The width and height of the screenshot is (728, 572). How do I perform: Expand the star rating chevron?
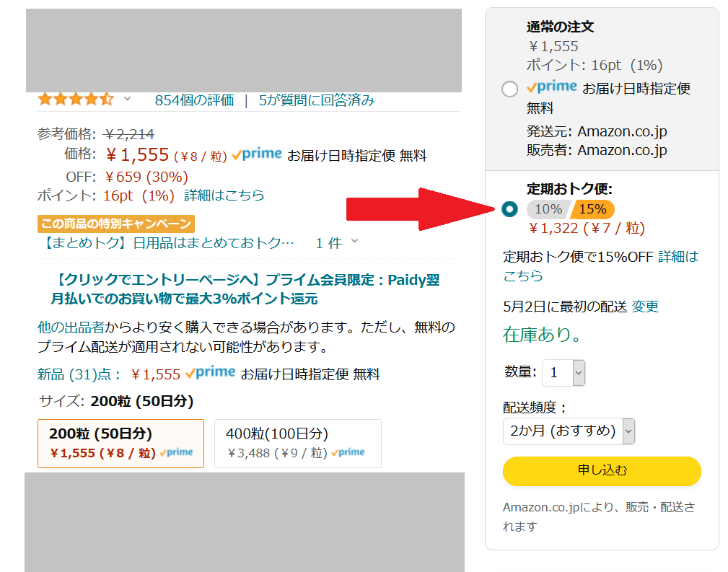click(x=127, y=98)
